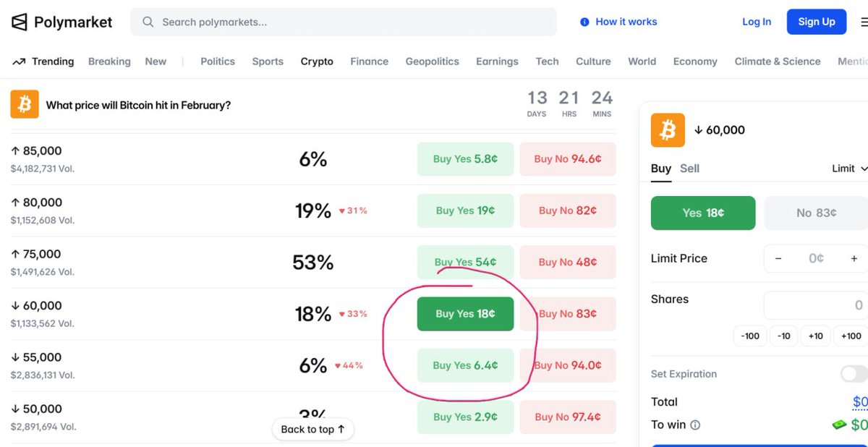Open the hamburger menu icon
The image size is (868, 447).
coord(864,22)
